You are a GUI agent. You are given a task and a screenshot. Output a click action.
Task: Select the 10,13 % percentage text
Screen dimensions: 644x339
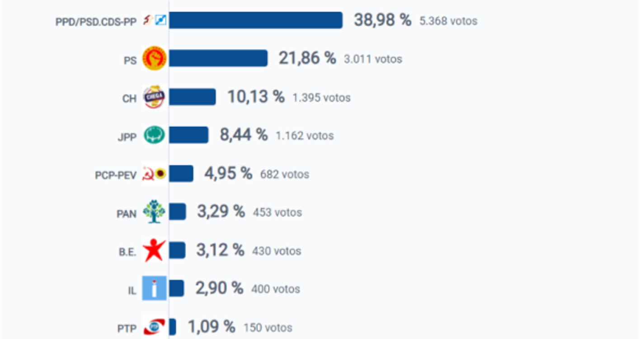pos(256,97)
